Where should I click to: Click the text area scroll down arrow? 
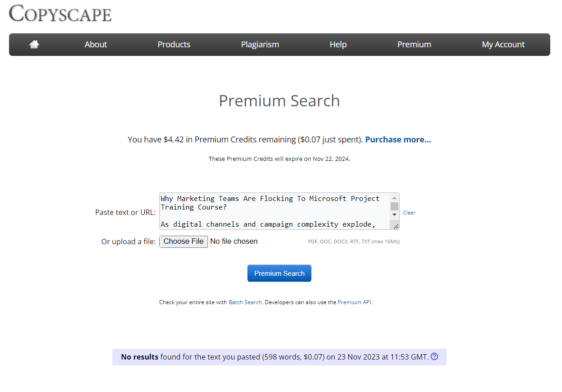click(395, 214)
